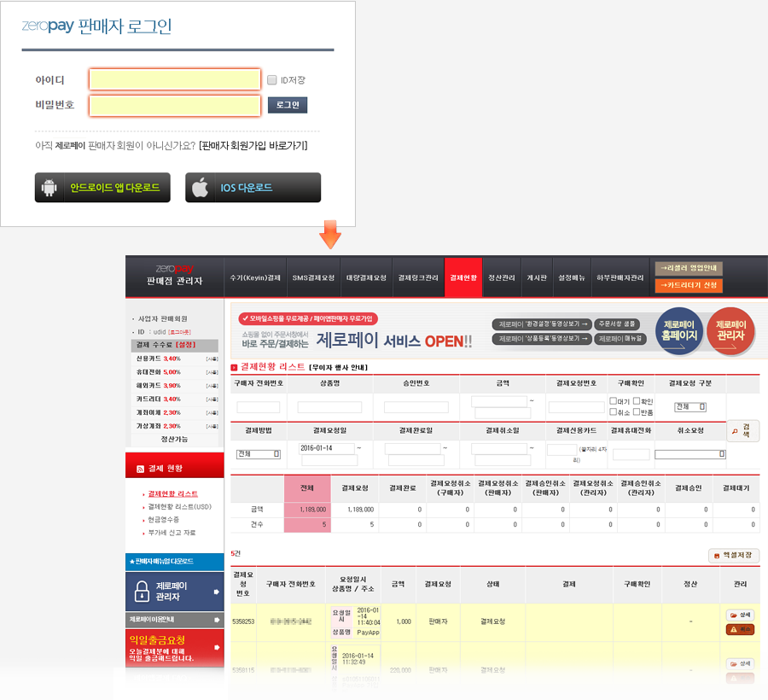
Task: Click the 비밀번호 input field
Action: [x=175, y=106]
